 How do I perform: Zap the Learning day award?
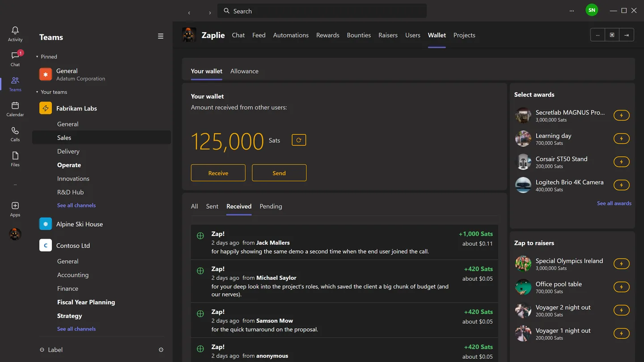pos(621,139)
